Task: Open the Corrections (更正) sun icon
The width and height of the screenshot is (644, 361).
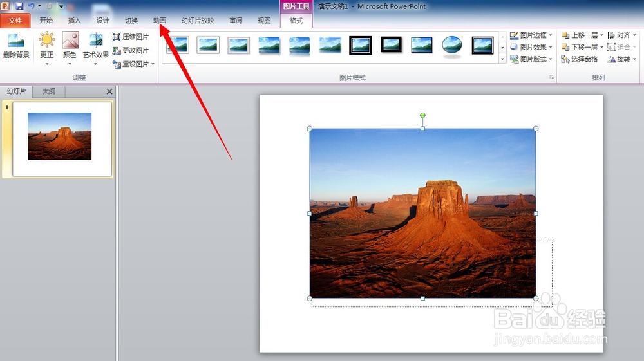Action: tap(47, 40)
